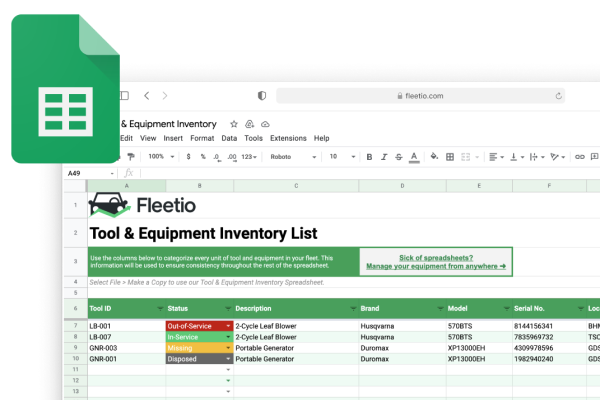
Task: Open the Help menu
Action: 321,138
